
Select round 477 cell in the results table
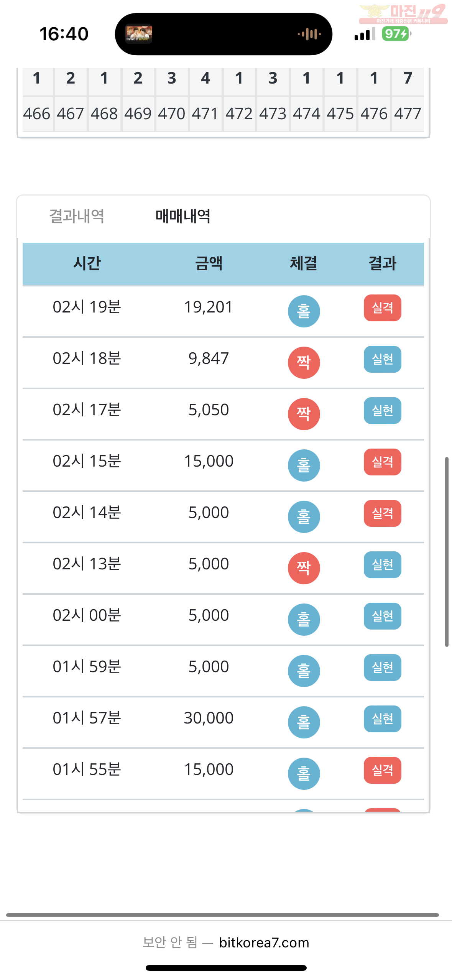[408, 113]
